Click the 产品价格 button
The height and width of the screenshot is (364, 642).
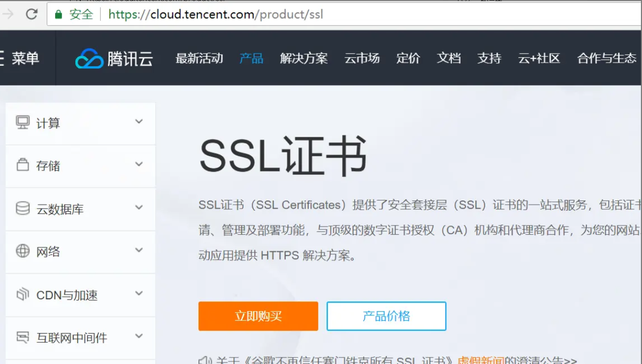(386, 316)
